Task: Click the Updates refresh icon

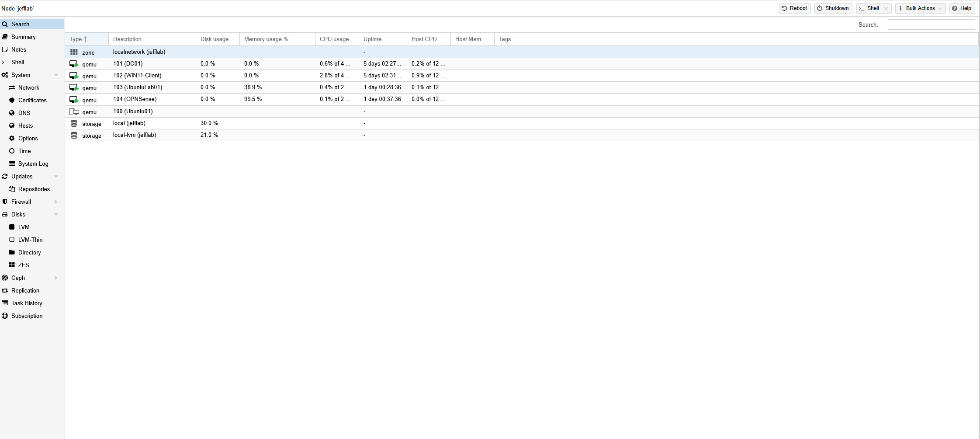Action: 5,177
